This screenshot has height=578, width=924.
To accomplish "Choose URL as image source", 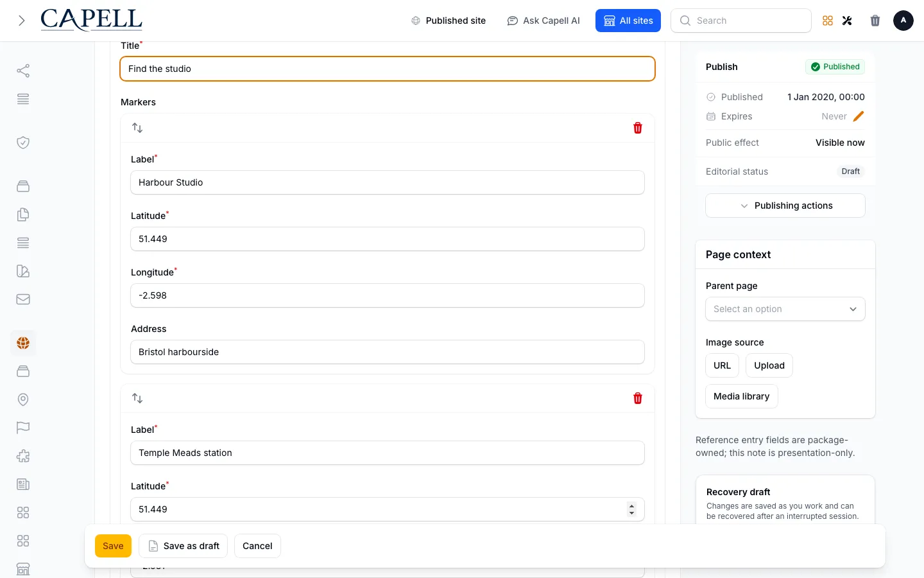I will click(x=723, y=365).
